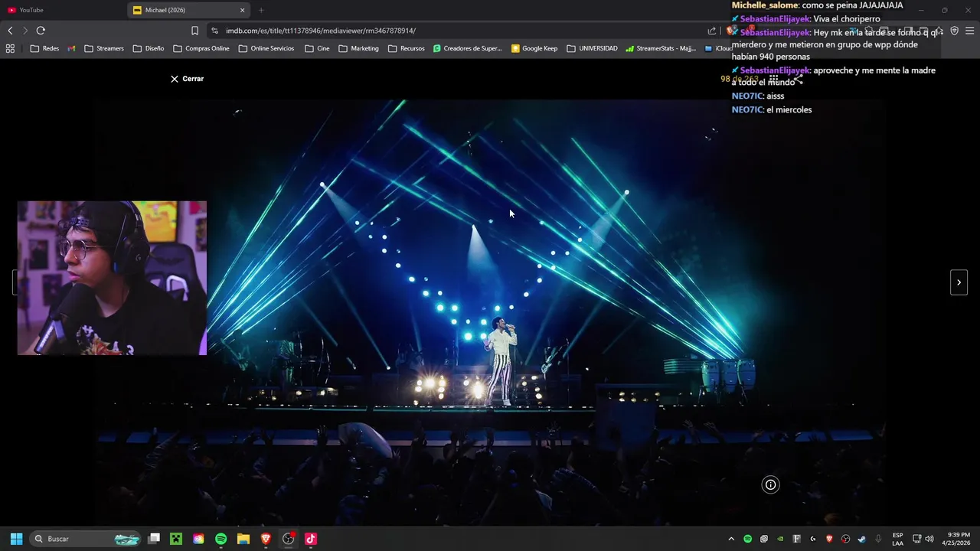Click the browser back arrow

tap(10, 31)
